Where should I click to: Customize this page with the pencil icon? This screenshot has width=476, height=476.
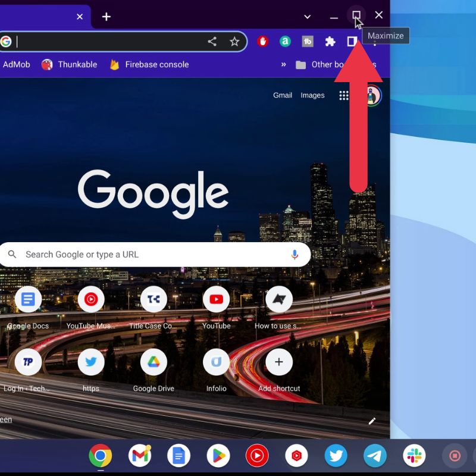pyautogui.click(x=372, y=421)
